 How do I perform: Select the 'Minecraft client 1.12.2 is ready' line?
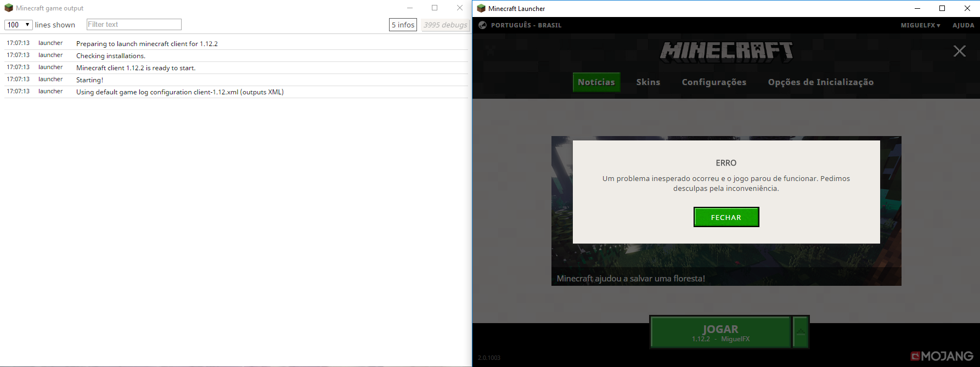point(236,67)
